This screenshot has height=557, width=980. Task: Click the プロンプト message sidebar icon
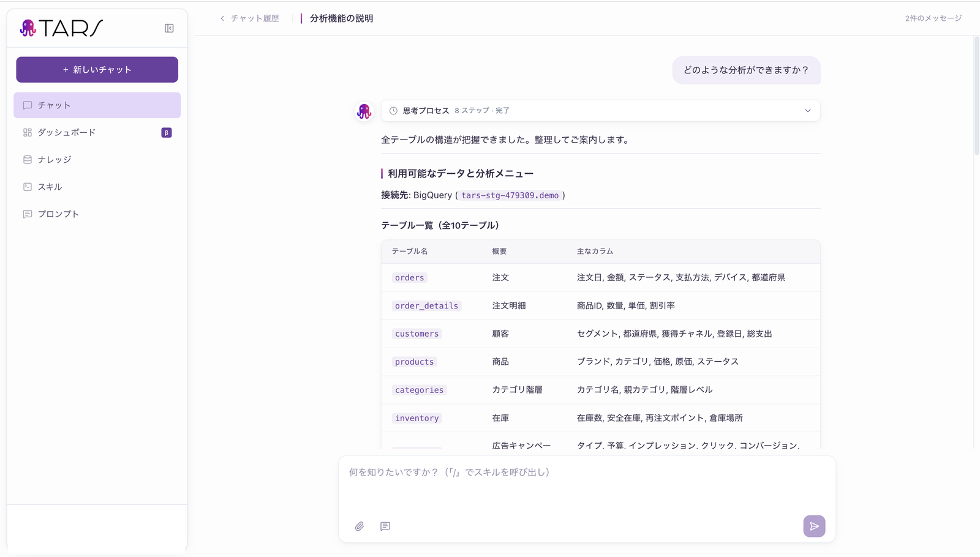tap(28, 214)
